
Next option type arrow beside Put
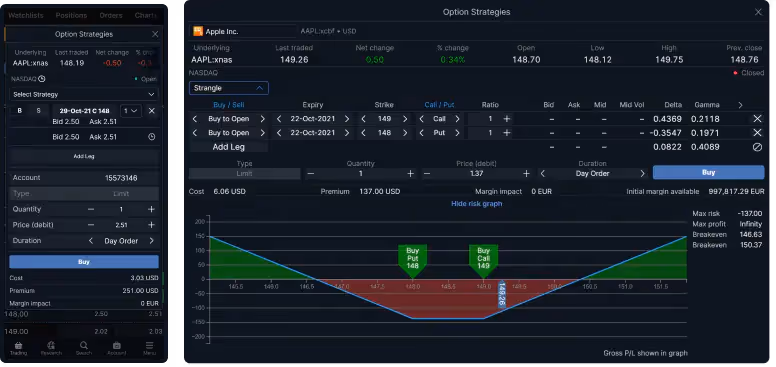(x=457, y=133)
